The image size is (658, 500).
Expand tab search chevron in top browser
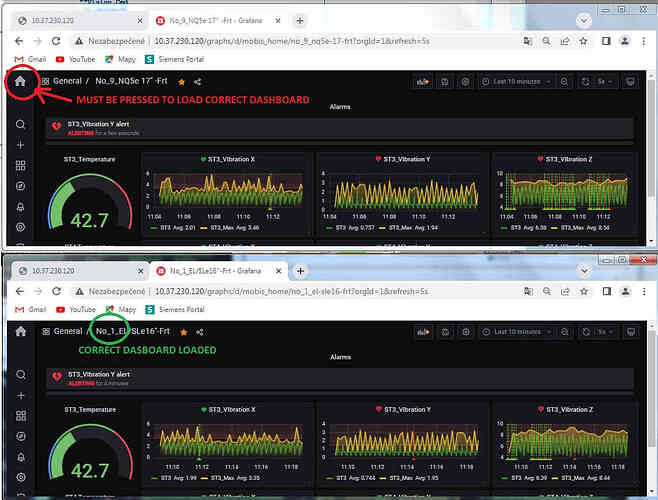(x=584, y=20)
